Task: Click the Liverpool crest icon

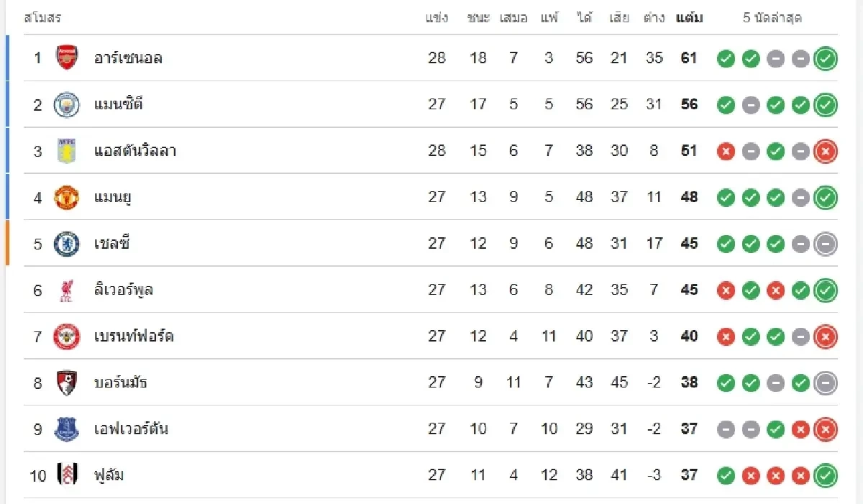Action: pyautogui.click(x=67, y=290)
